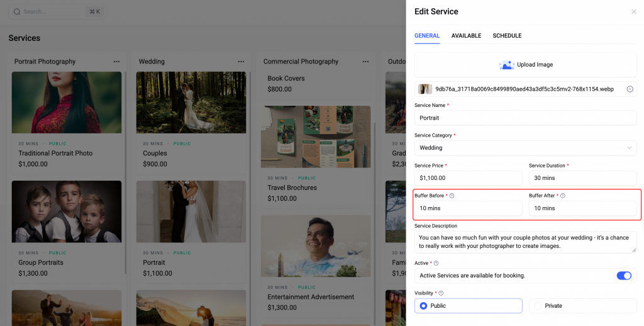This screenshot has width=644, height=326.
Task: Click the Search box
Action: 57,11
